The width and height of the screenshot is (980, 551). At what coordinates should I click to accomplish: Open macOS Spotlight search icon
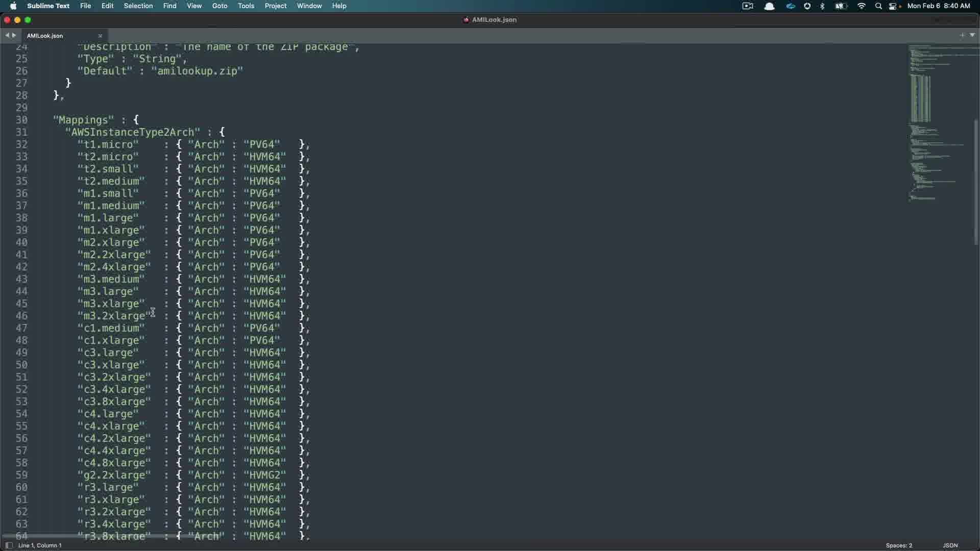(x=878, y=6)
